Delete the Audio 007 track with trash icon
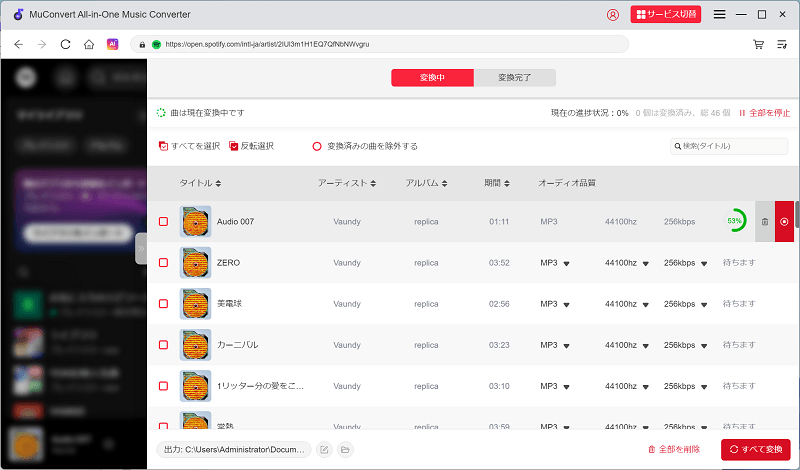Viewport: 800px width, 470px height. tap(765, 221)
